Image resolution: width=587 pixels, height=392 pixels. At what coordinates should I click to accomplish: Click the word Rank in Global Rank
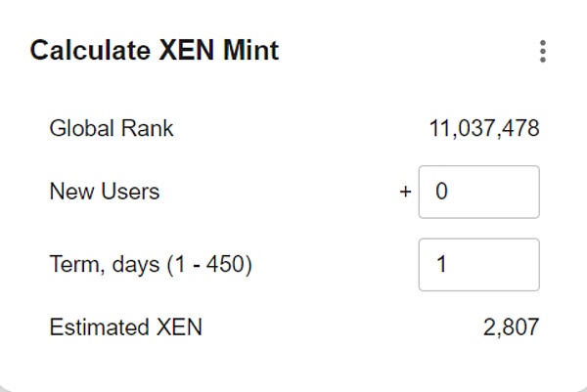(x=149, y=128)
